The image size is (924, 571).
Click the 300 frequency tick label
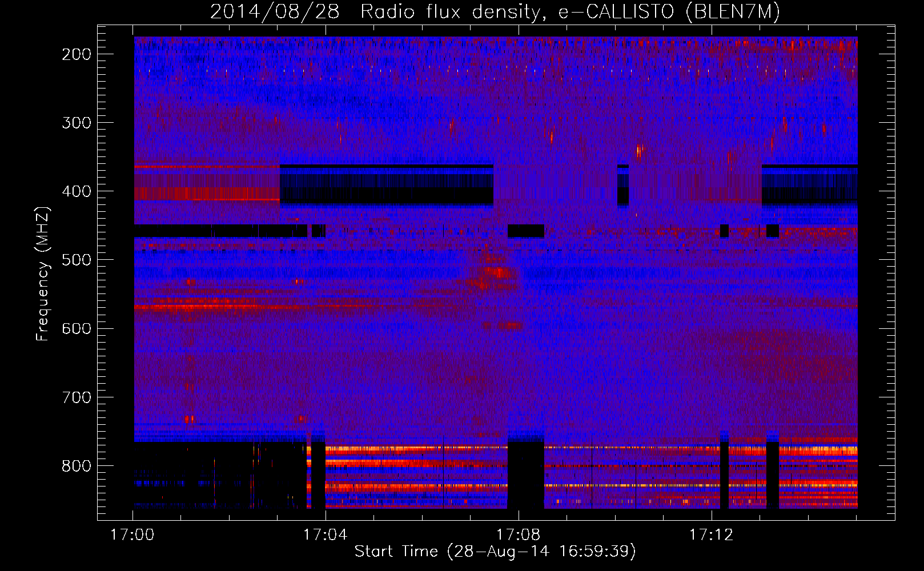tap(77, 123)
